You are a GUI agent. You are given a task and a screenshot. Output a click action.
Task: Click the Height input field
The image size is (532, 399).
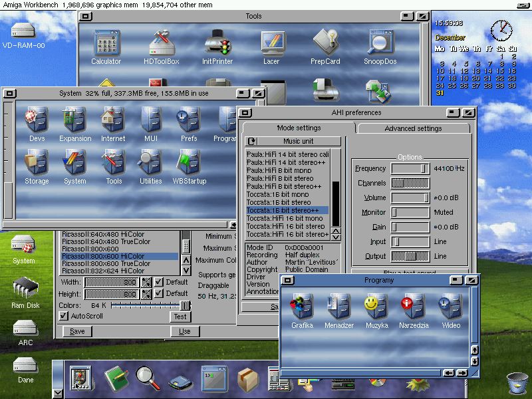pyautogui.click(x=112, y=294)
